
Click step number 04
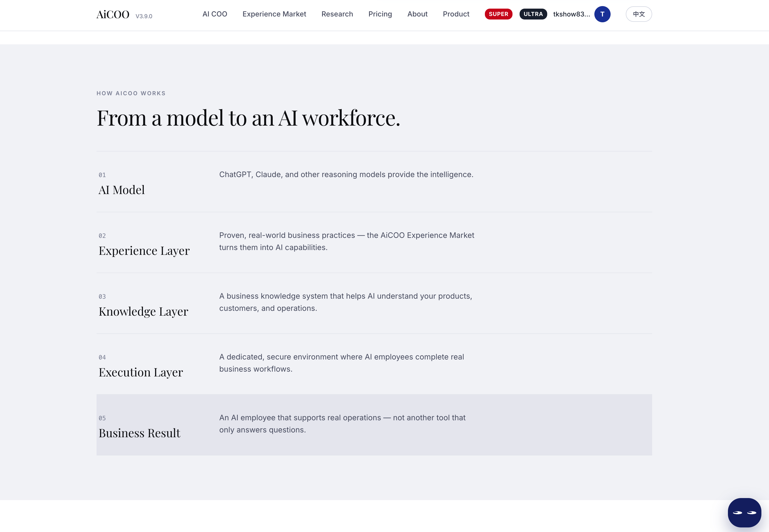(x=102, y=357)
